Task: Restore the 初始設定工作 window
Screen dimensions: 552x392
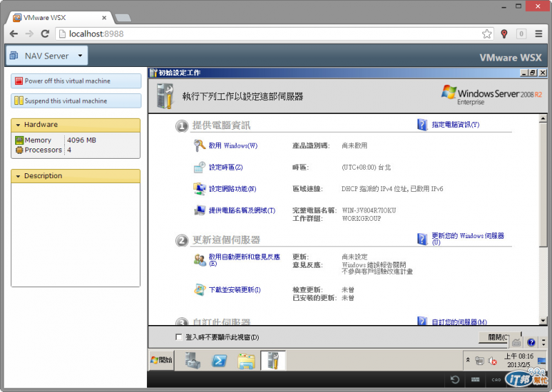Action: click(x=533, y=72)
